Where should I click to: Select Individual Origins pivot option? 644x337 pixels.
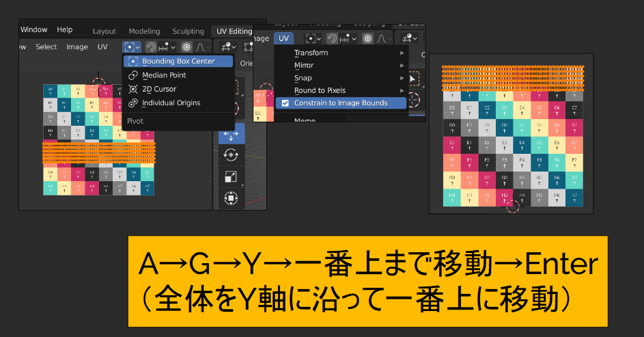[x=178, y=103]
